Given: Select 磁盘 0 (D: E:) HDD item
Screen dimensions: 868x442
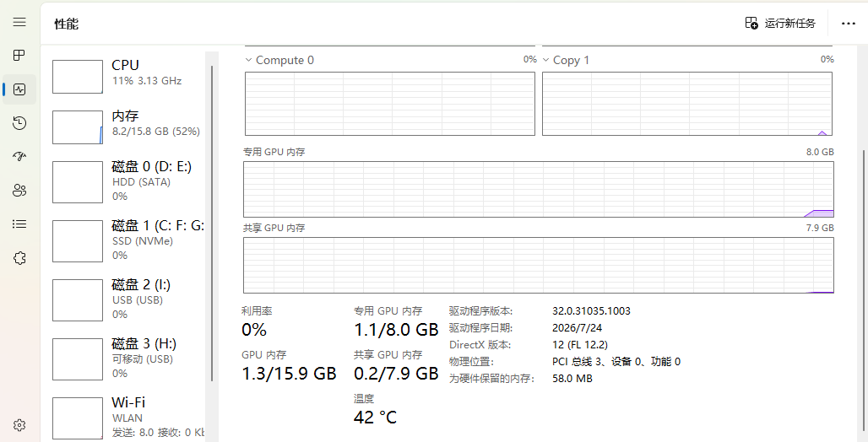Looking at the screenshot, I should coord(128,181).
